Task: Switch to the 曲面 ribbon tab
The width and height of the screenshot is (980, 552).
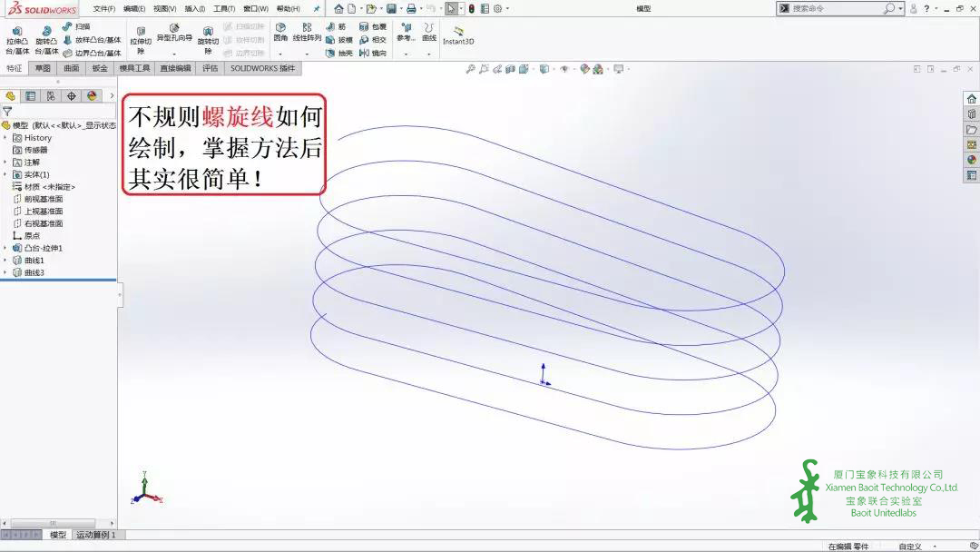Action: coord(71,68)
